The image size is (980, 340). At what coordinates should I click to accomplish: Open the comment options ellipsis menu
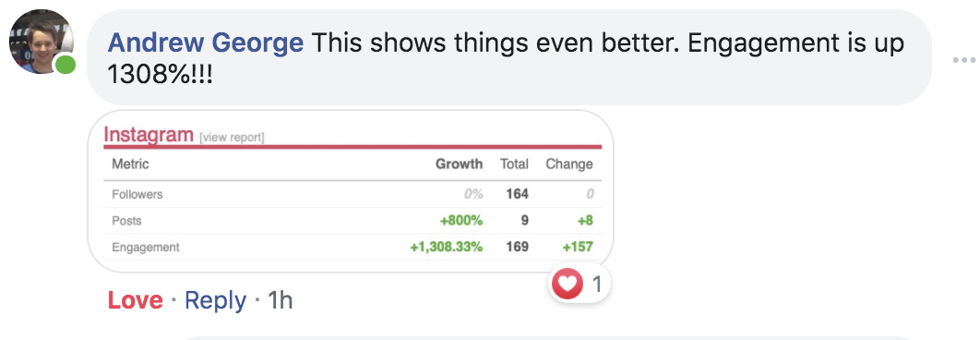964,60
